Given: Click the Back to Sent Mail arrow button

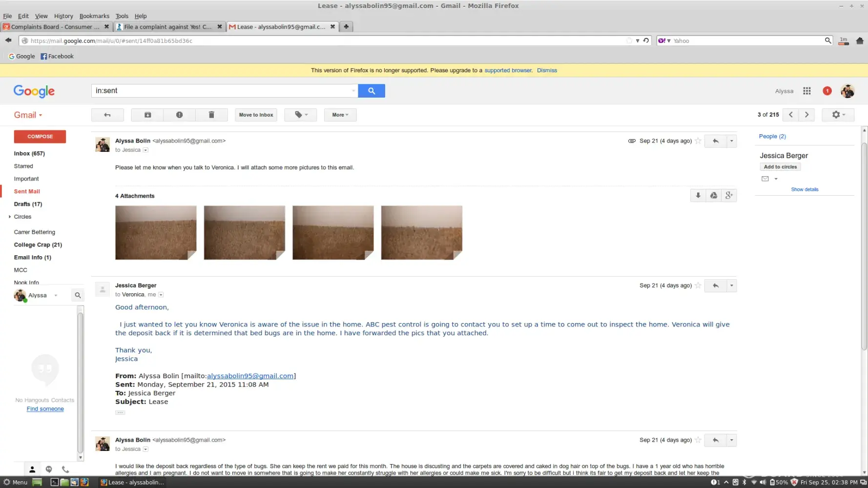Looking at the screenshot, I should [107, 115].
